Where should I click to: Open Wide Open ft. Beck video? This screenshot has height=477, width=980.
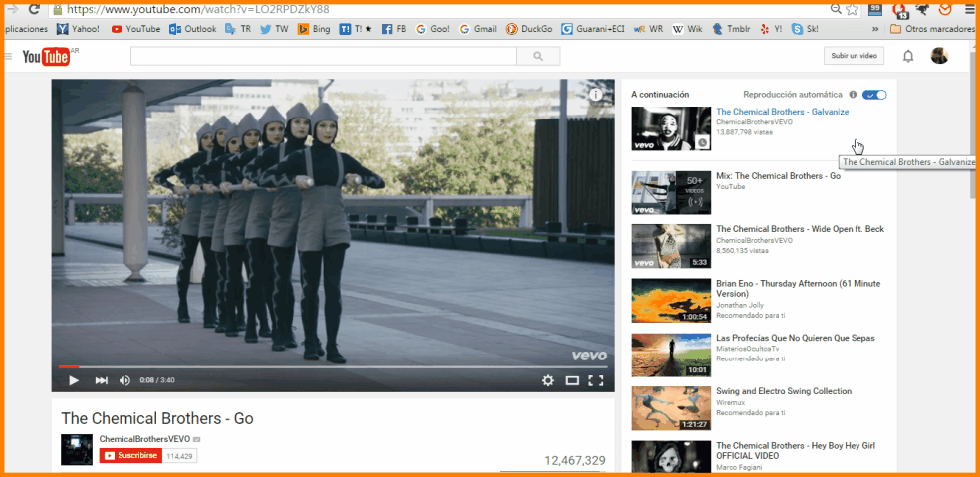(800, 229)
